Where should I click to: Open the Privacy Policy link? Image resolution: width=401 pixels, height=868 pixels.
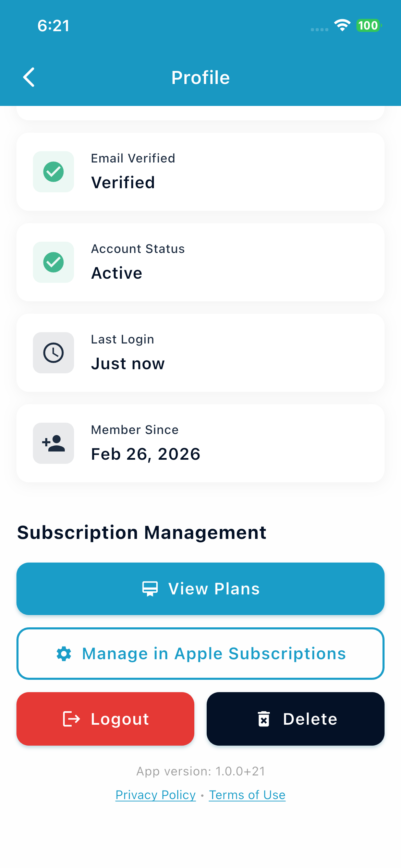click(156, 795)
